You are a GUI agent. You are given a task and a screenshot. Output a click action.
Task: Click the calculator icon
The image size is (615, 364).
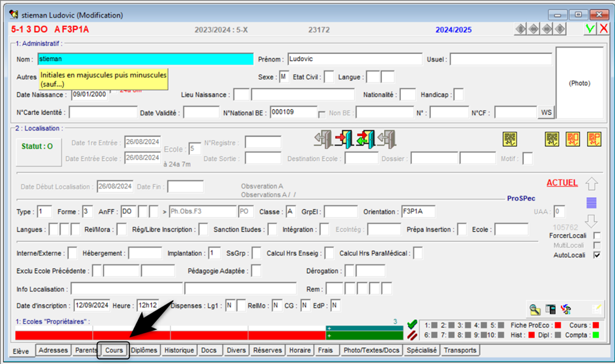click(x=550, y=309)
